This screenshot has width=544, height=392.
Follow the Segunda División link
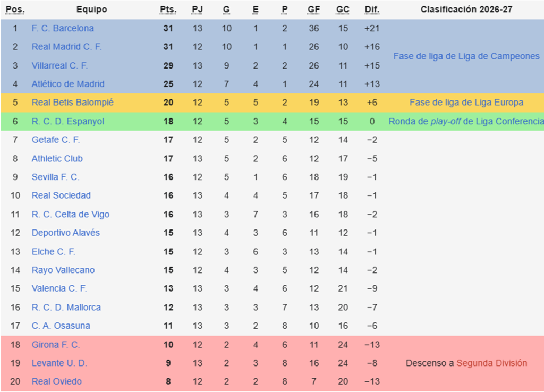491,363
